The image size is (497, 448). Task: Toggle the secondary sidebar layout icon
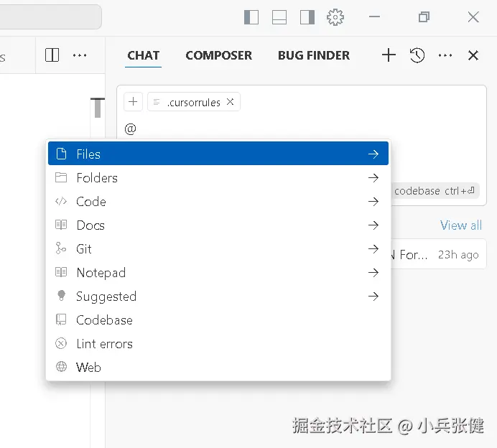[x=307, y=17]
